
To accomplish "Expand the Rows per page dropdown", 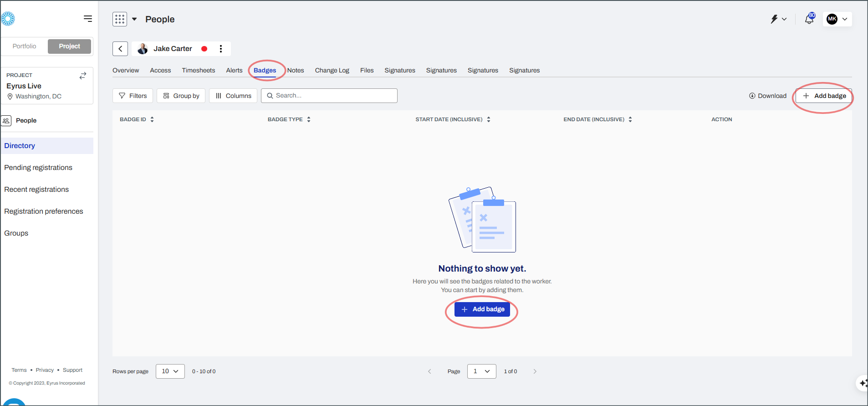I will pos(170,371).
